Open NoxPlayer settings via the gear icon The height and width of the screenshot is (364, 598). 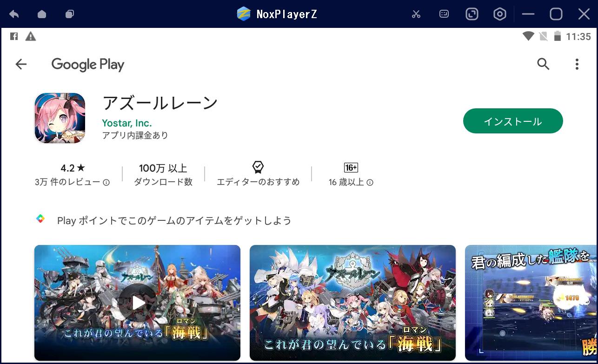499,14
